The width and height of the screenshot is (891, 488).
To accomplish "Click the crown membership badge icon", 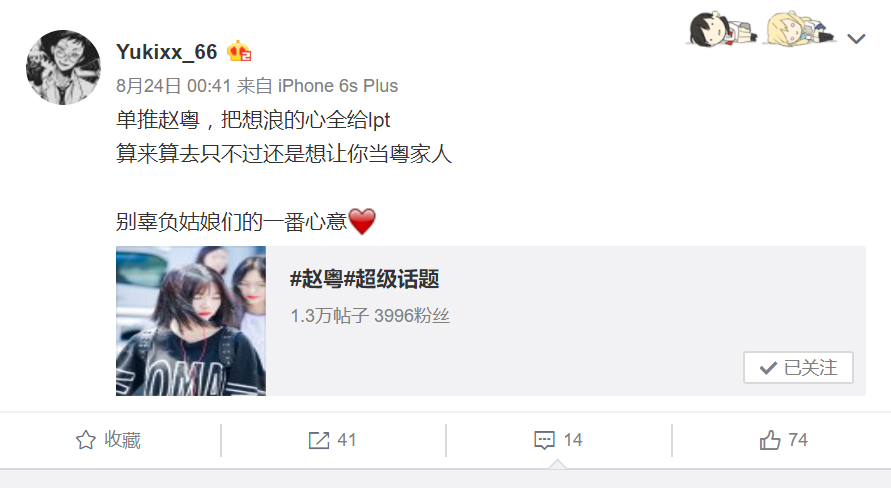I will tap(239, 52).
